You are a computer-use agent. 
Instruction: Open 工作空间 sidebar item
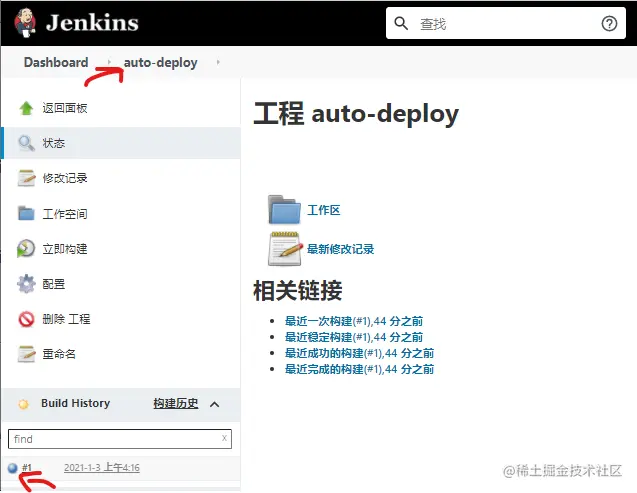[65, 214]
